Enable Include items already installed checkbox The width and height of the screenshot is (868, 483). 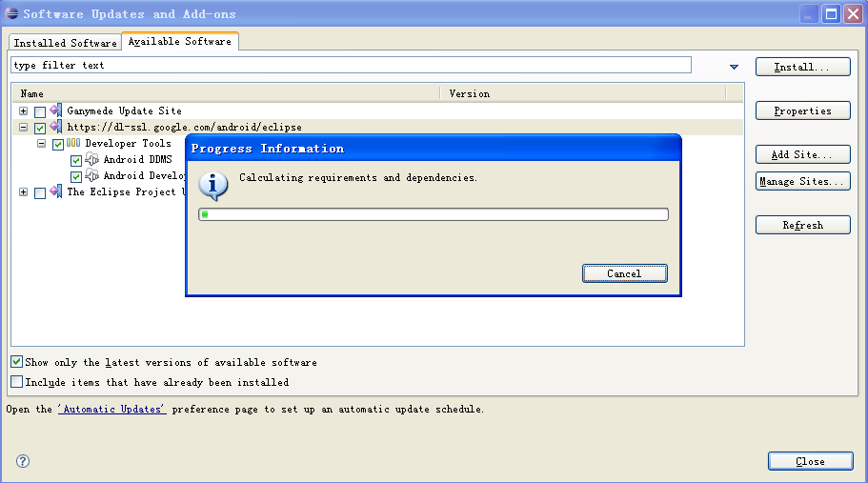click(16, 382)
